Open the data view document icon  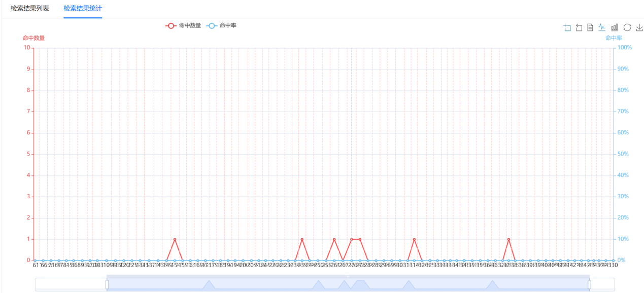pyautogui.click(x=590, y=27)
